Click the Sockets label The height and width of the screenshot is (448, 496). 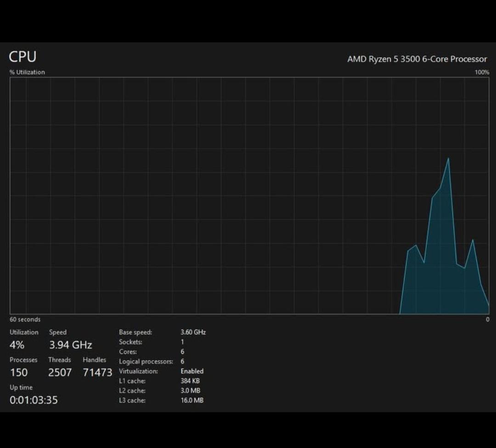[x=130, y=342]
